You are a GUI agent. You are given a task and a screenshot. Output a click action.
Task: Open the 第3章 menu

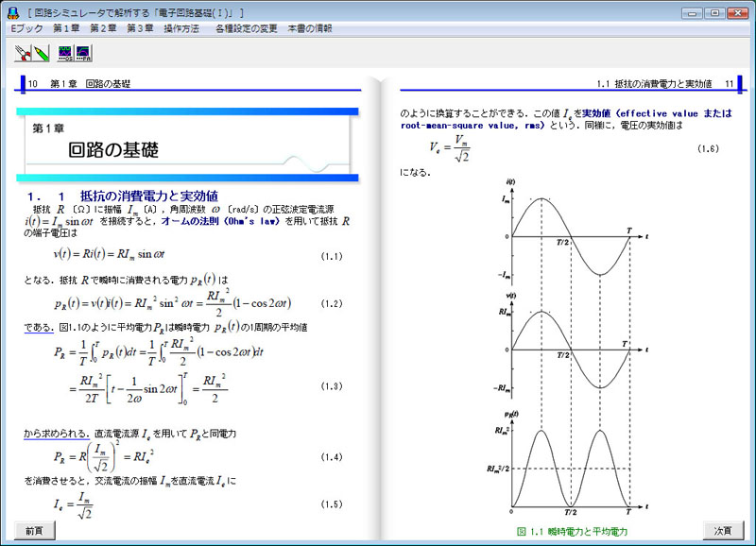coord(140,29)
